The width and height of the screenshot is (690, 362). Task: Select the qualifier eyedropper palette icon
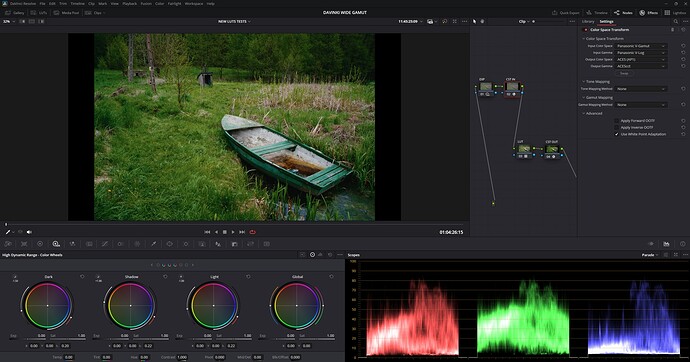tap(154, 244)
